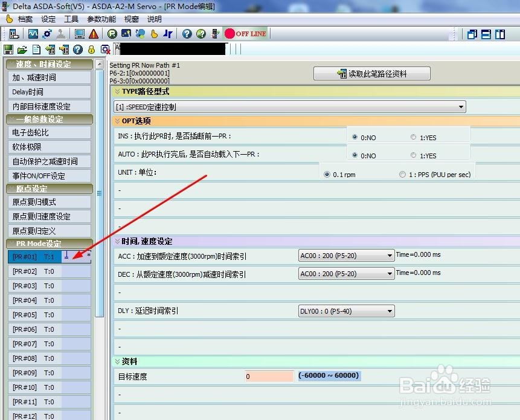This screenshot has height=420, width=520.
Task: Click the servo drive device icon
Action: 215,34
